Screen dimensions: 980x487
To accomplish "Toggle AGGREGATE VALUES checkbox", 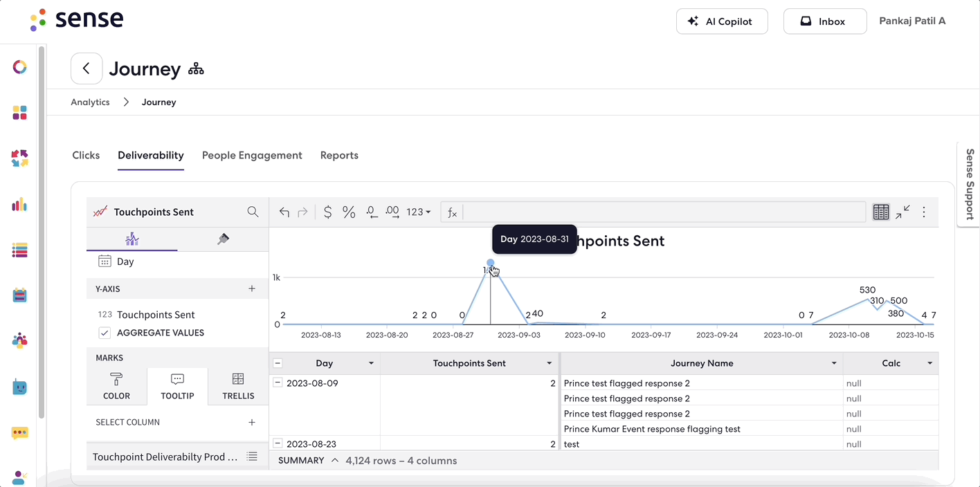I will click(x=105, y=333).
